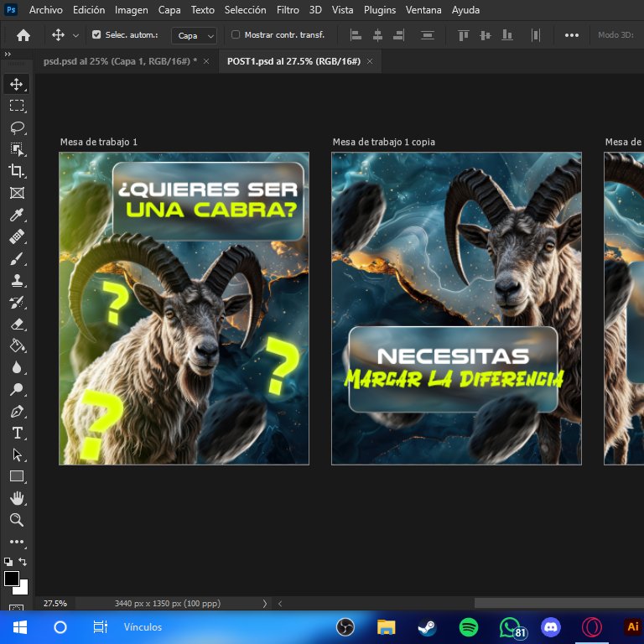The image size is (644, 644).
Task: Select artboard label Mesa de trabajo 1 copia
Action: (383, 142)
